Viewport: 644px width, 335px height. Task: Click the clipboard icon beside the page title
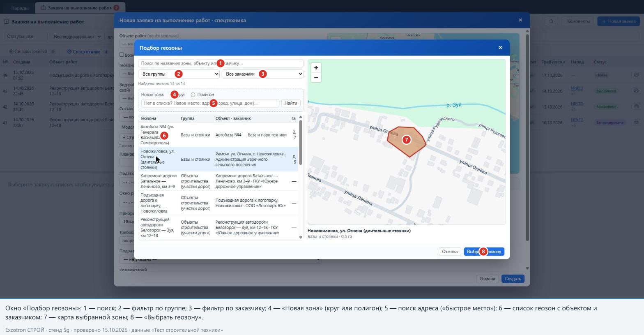click(x=7, y=22)
